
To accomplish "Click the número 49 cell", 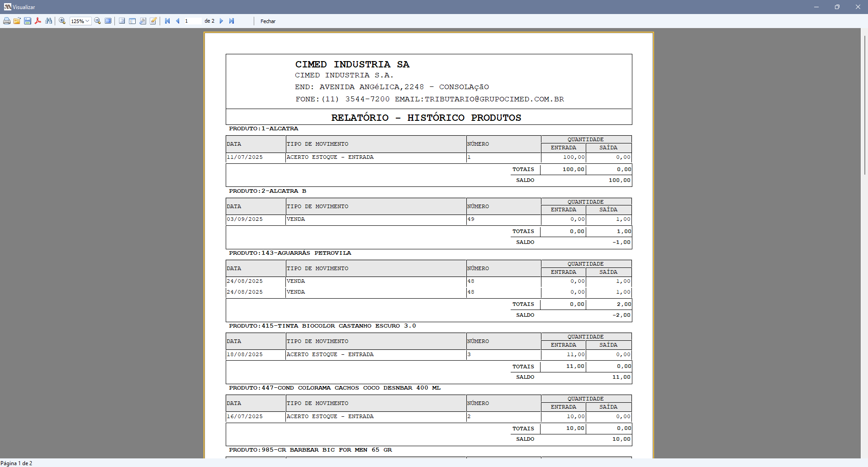I will [x=471, y=219].
